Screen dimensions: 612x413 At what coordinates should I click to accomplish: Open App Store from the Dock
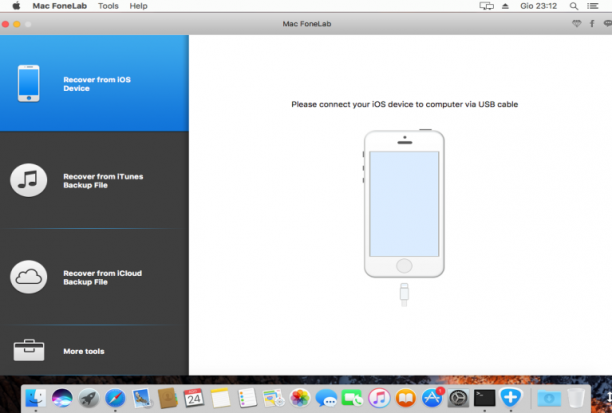click(x=432, y=398)
